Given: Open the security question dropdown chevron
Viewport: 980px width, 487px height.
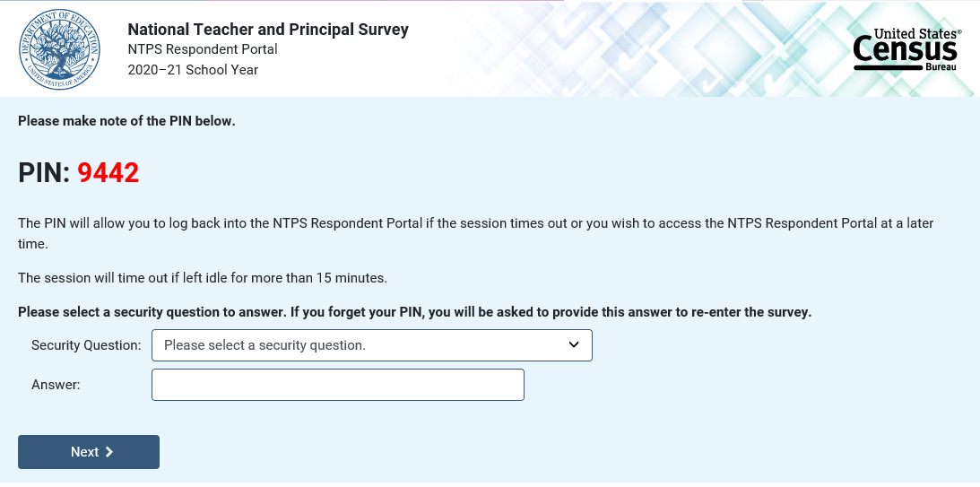Looking at the screenshot, I should (574, 345).
